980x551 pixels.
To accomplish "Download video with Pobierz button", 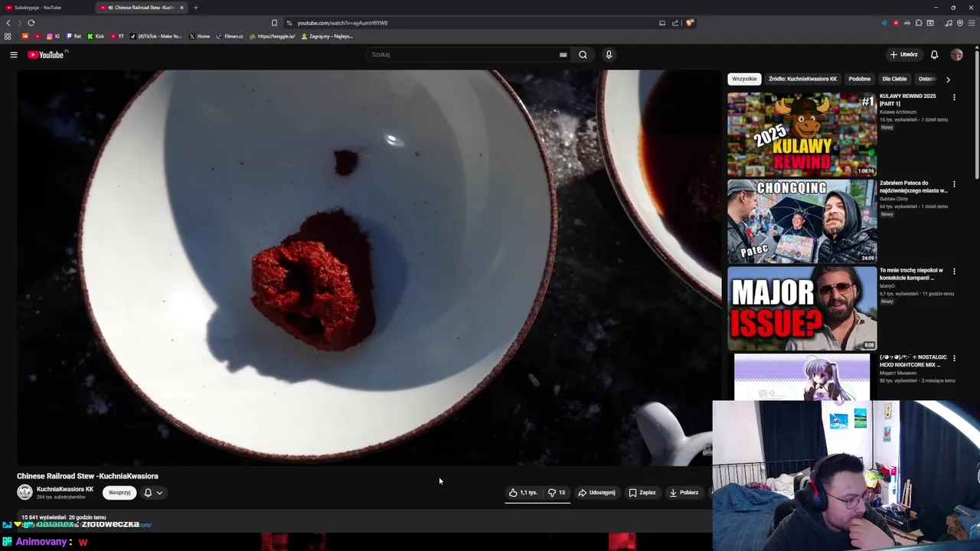I will pyautogui.click(x=684, y=493).
